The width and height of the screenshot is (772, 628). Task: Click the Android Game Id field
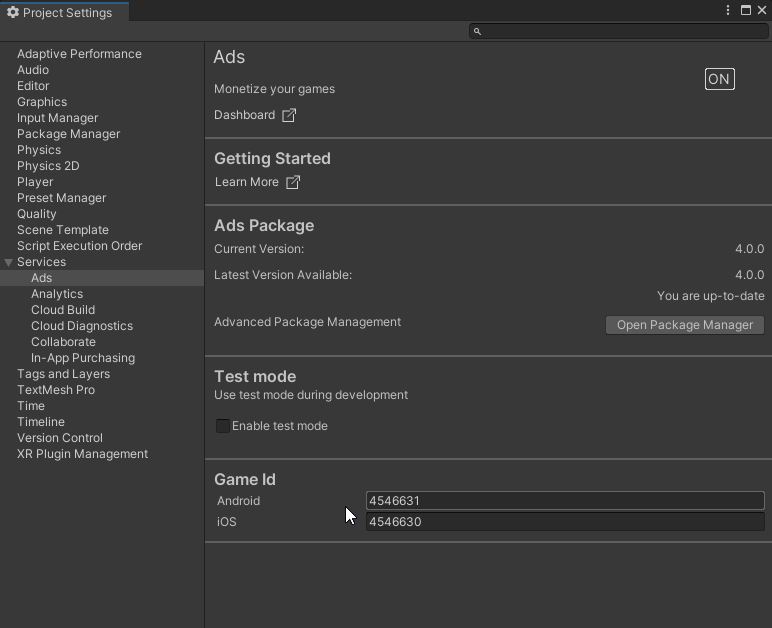(x=565, y=501)
